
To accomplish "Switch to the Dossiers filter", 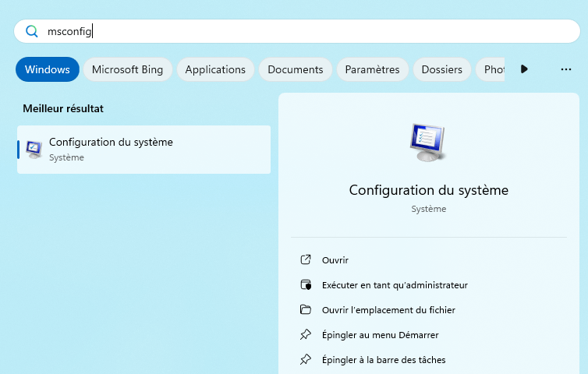I will 441,69.
